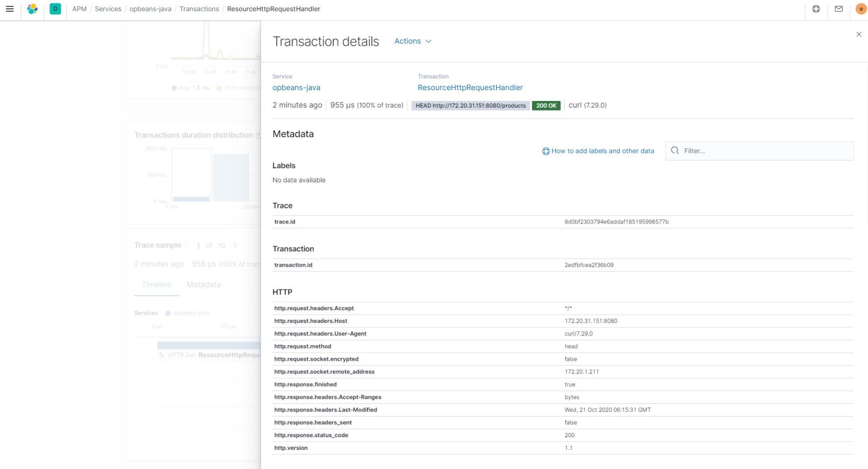Open the opbeans-java service link
The height and width of the screenshot is (469, 868).
point(296,88)
